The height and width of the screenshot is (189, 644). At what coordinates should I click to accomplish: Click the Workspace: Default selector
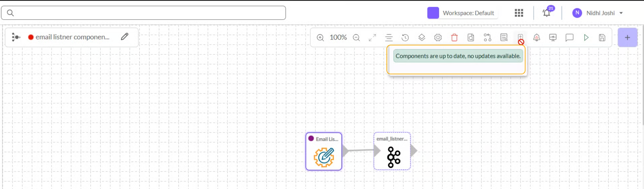(462, 13)
